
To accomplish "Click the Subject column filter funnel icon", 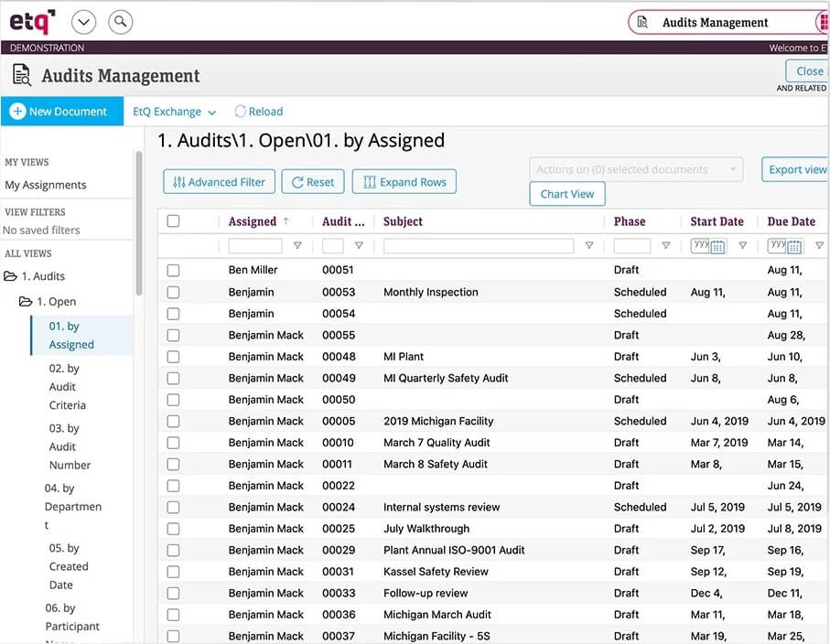I will (588, 245).
